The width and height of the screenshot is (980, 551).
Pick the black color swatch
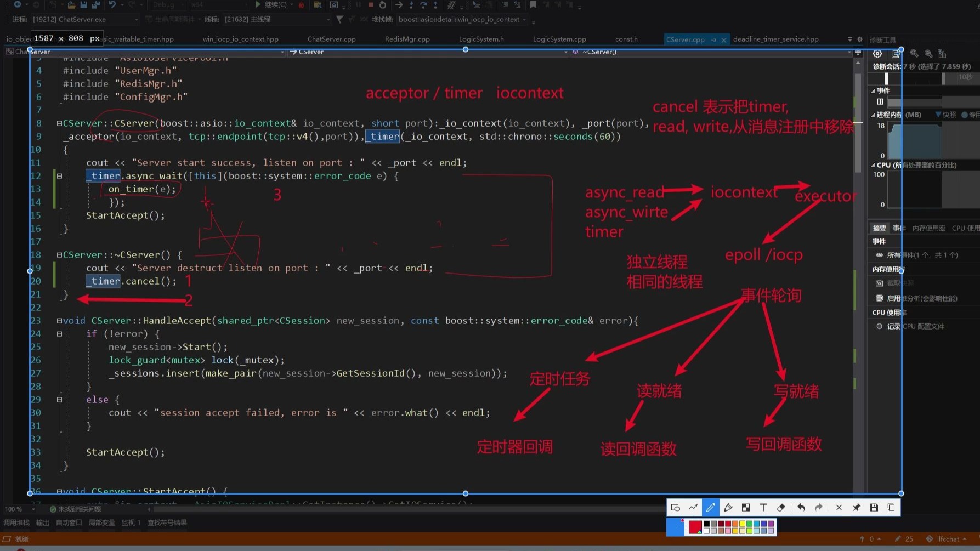point(707,524)
